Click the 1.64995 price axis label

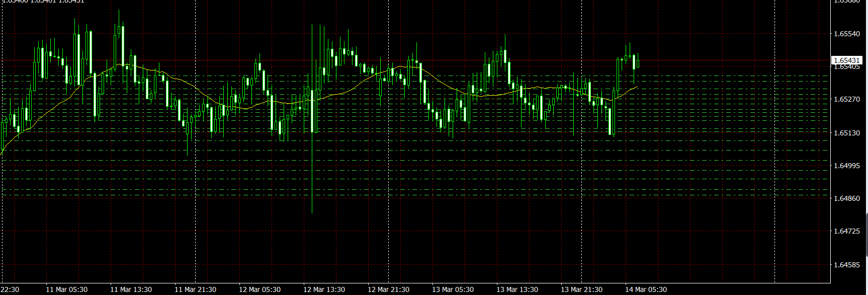(x=847, y=166)
